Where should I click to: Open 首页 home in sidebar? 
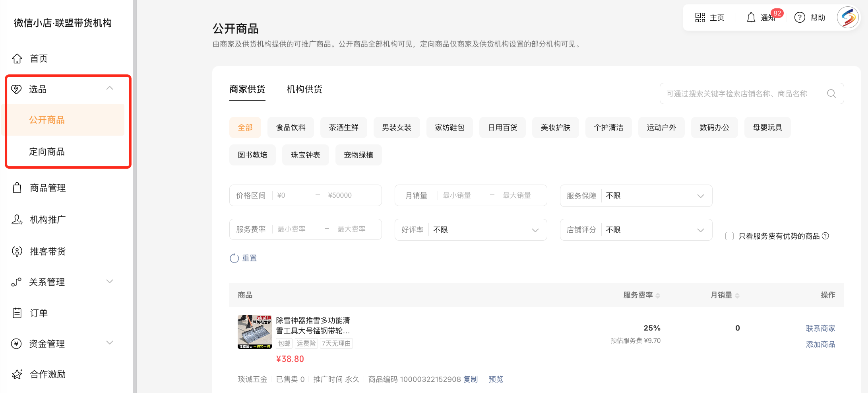39,58
